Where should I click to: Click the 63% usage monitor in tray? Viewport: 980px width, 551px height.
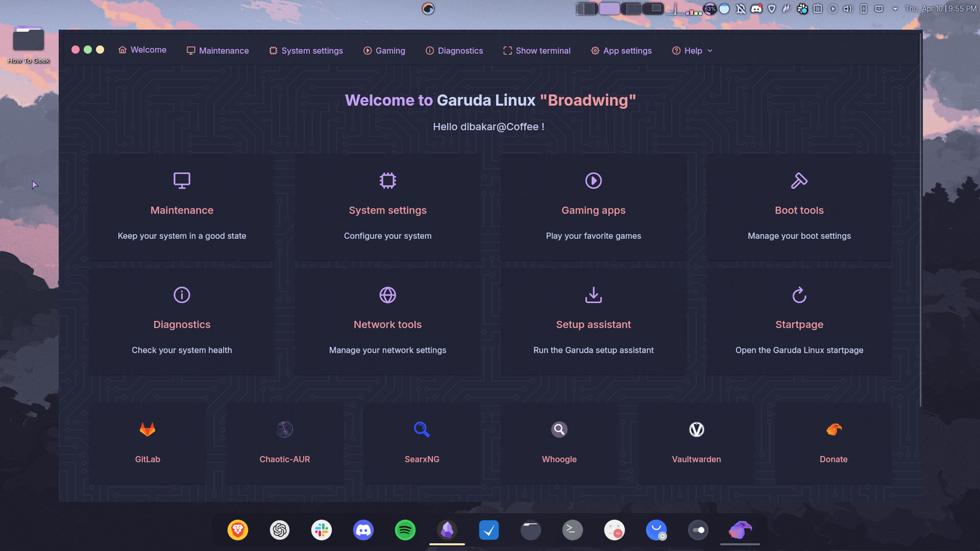pos(710,8)
